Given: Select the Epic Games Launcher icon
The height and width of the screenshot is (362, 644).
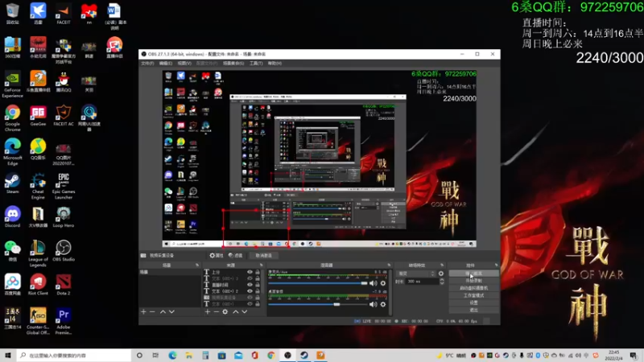Looking at the screenshot, I should click(x=64, y=186).
